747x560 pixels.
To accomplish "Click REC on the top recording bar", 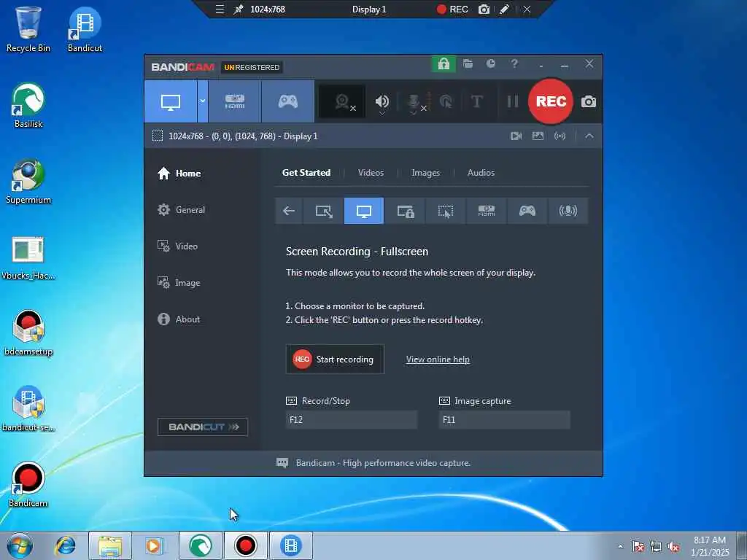I will 452,9.
